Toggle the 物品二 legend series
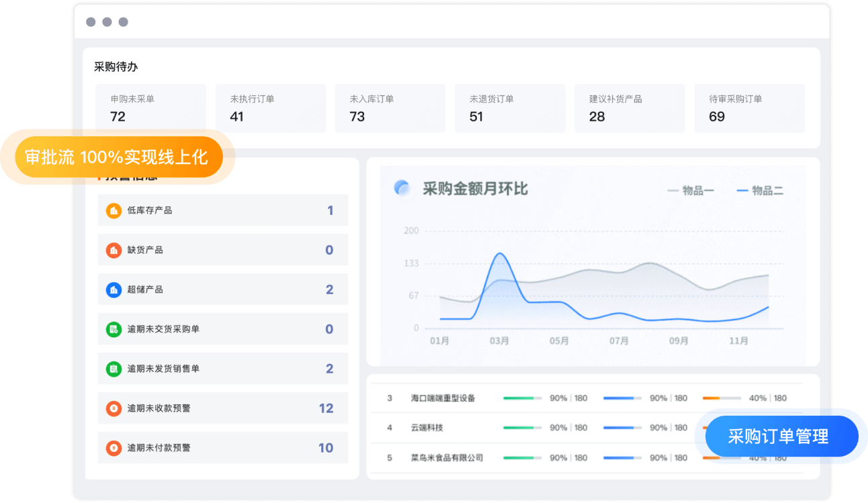The image size is (868, 503). [760, 191]
